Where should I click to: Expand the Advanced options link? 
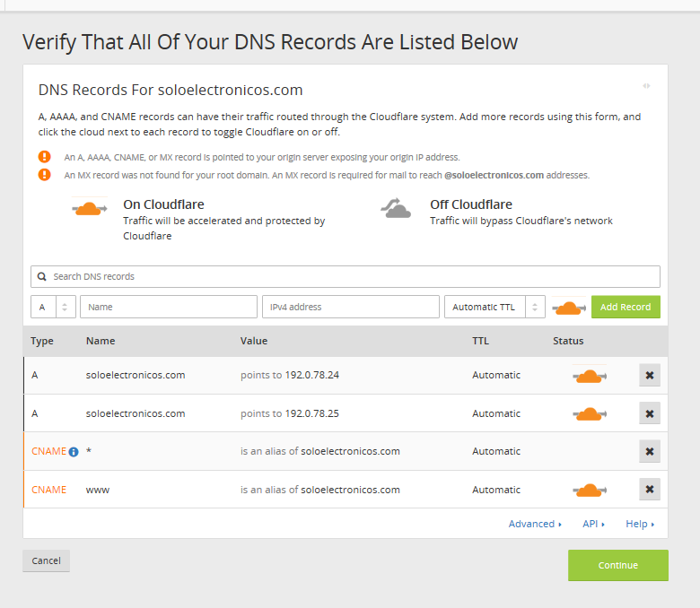(x=535, y=524)
